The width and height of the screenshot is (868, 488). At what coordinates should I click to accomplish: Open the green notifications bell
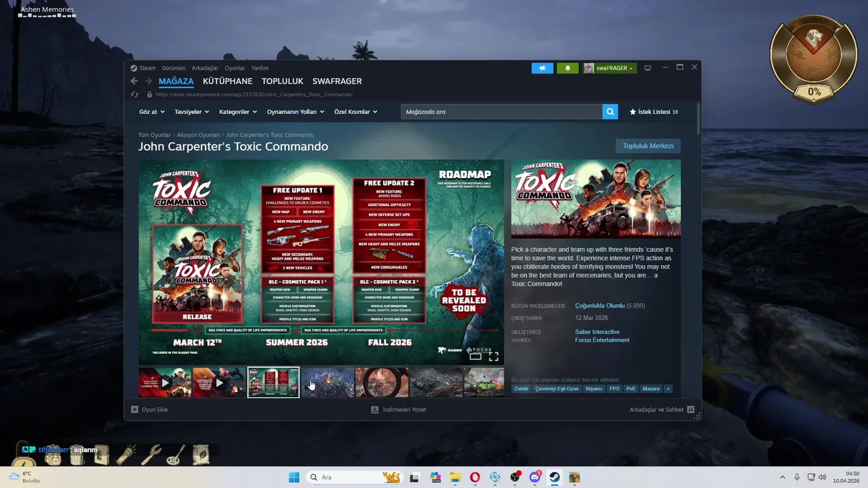point(568,68)
